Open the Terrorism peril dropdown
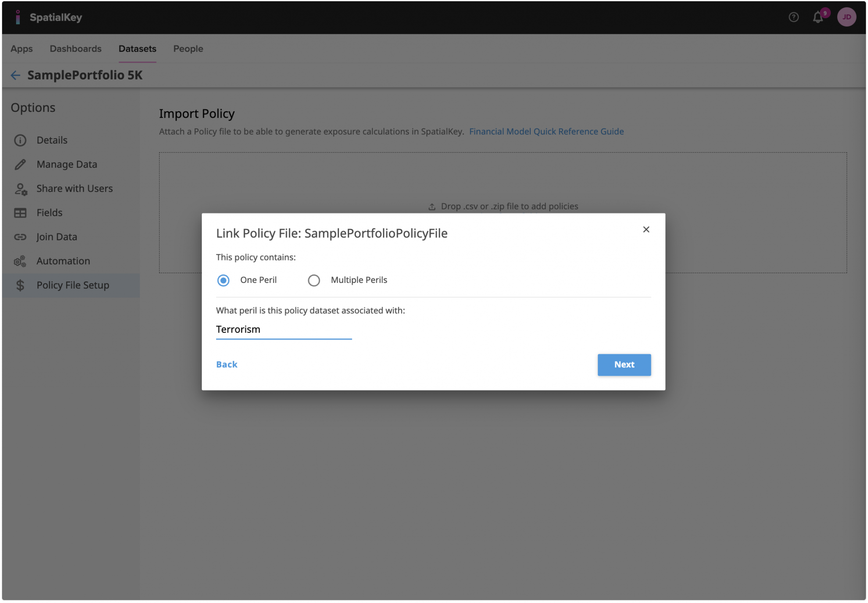The width and height of the screenshot is (868, 603). [x=283, y=329]
